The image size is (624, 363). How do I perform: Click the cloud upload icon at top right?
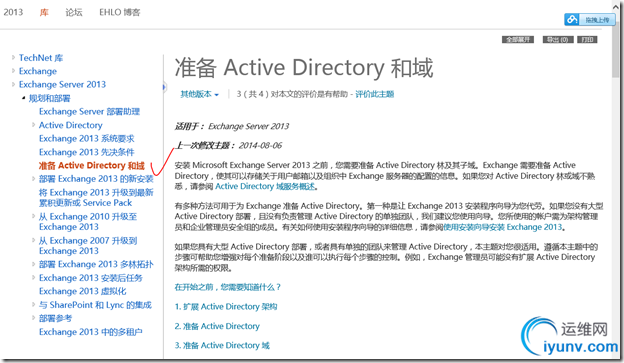click(x=572, y=19)
